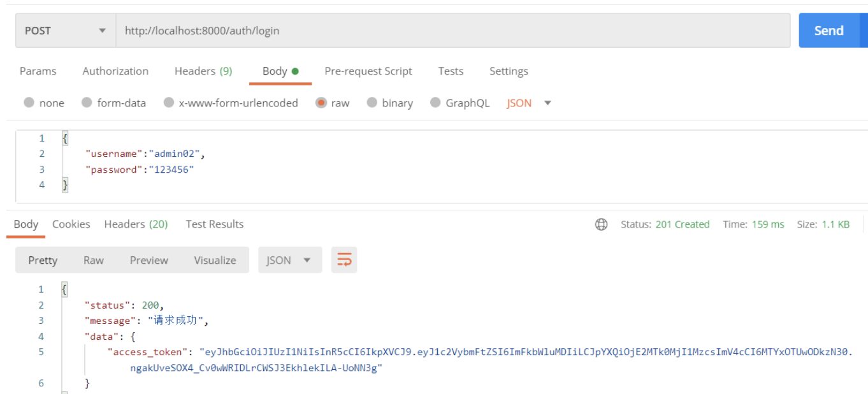The image size is (868, 394).
Task: Select the none body type radio
Action: click(x=29, y=103)
